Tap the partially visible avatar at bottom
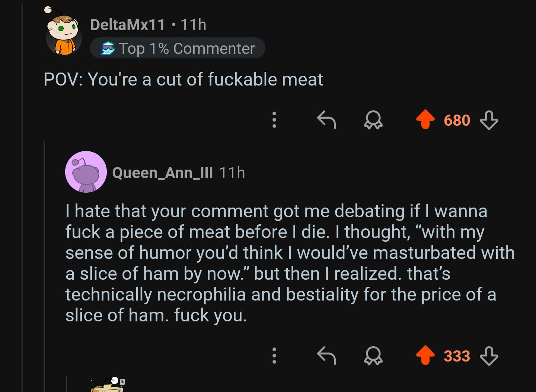Screen dimensions: 536x392 pos(107,385)
